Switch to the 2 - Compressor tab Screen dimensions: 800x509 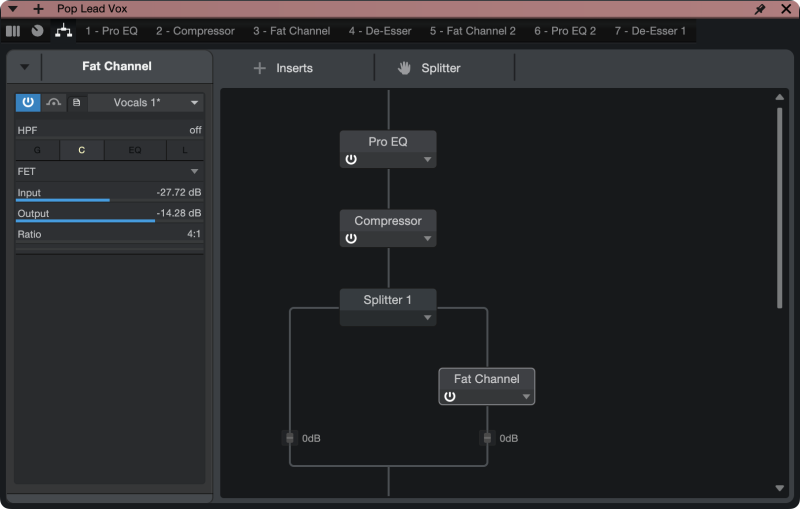coord(195,31)
